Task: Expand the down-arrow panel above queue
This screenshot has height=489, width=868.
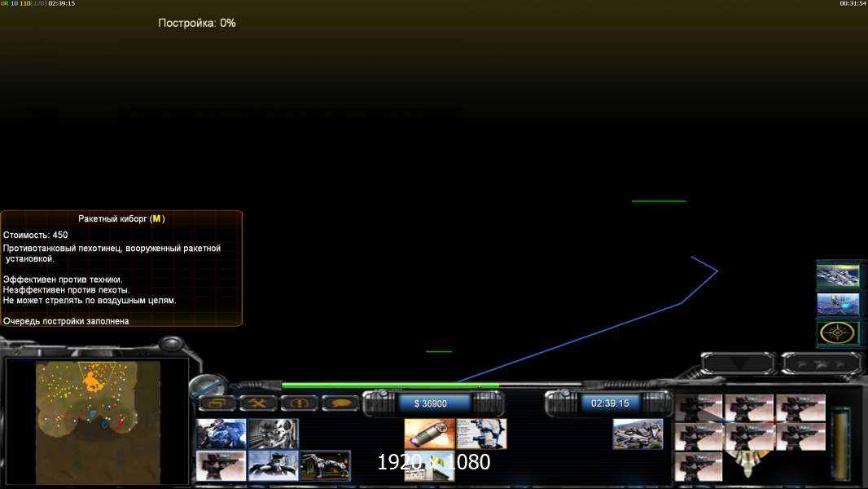Action: point(739,363)
